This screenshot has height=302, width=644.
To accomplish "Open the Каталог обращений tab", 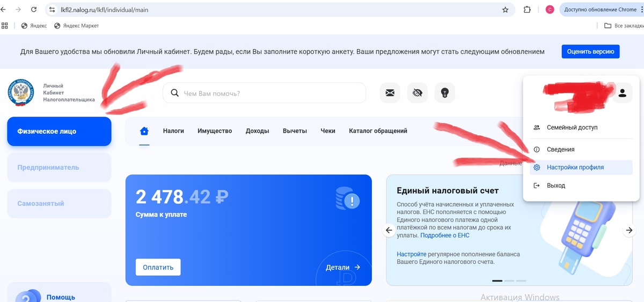I will pyautogui.click(x=378, y=131).
